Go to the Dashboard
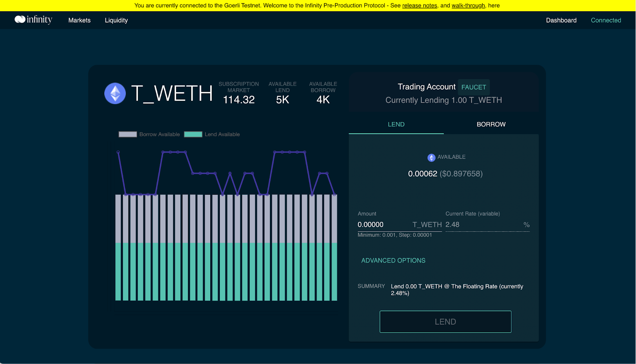The image size is (636, 364). pyautogui.click(x=561, y=20)
